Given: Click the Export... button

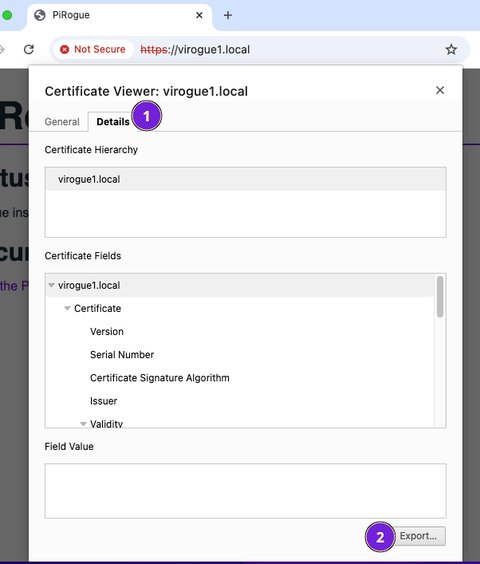Looking at the screenshot, I should (x=418, y=536).
